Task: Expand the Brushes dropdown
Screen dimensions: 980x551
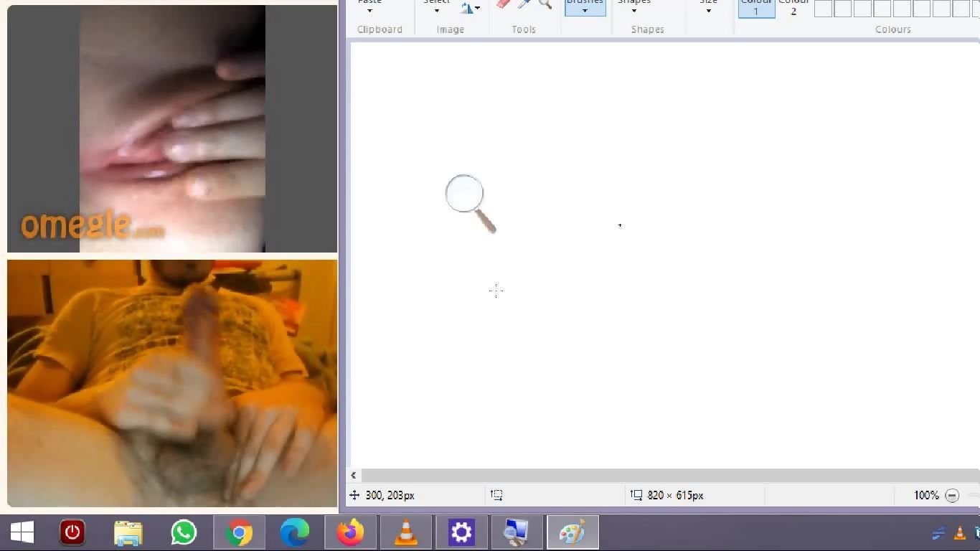Action: click(585, 10)
